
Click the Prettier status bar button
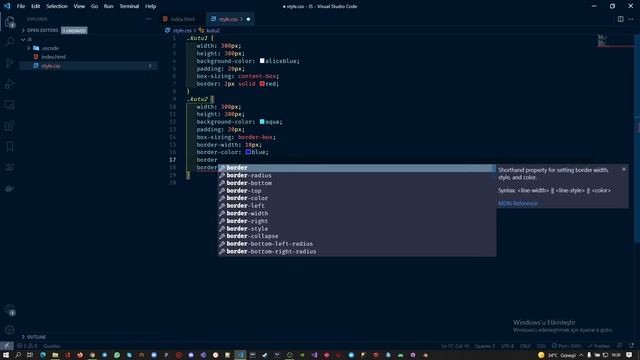tap(599, 346)
